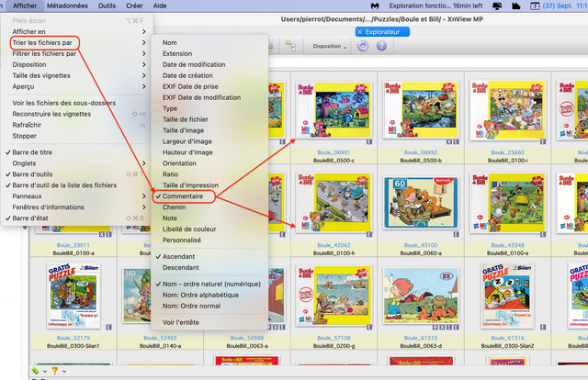Click the green tag icon in bottom bar
This screenshot has width=588, height=380.
click(x=35, y=371)
